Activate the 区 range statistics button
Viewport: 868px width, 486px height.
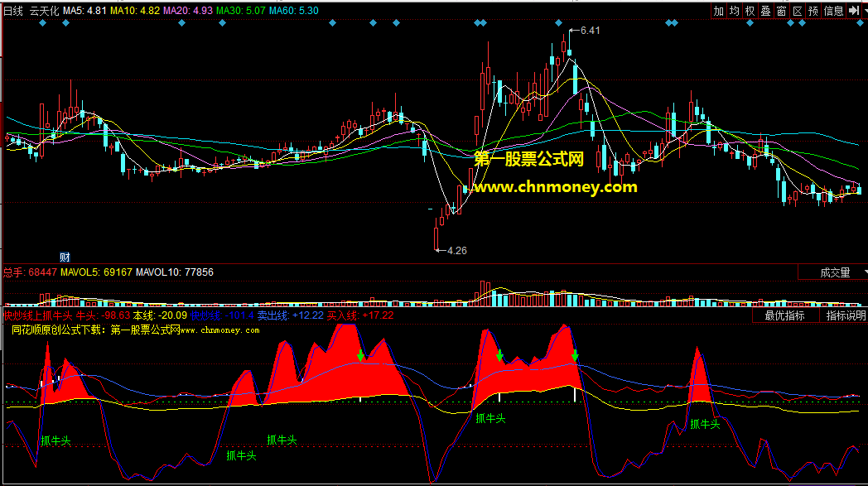pos(797,11)
